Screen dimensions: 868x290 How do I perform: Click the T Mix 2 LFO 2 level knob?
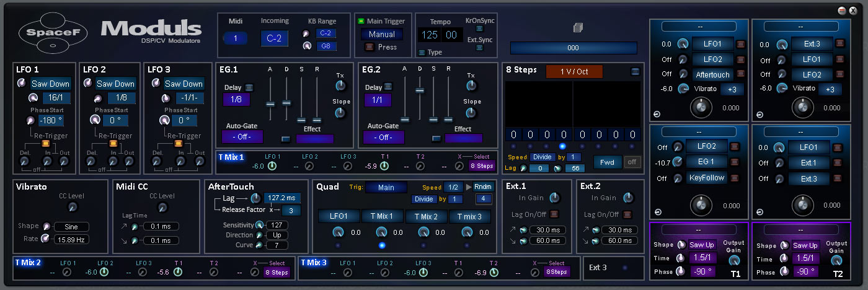point(104,272)
